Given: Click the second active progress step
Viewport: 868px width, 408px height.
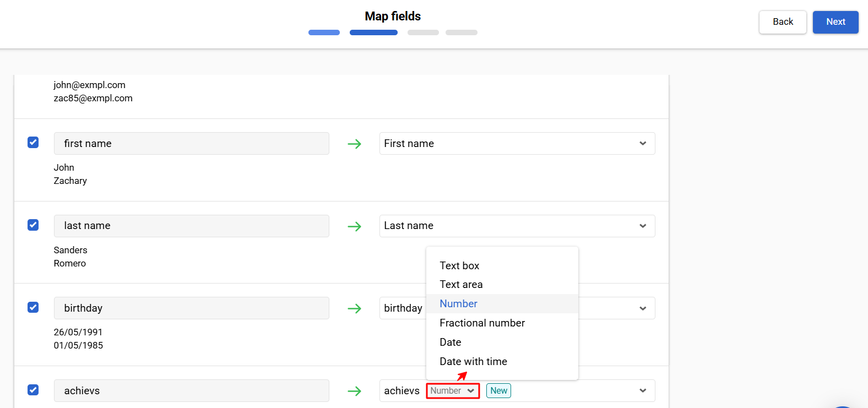Looking at the screenshot, I should [373, 32].
